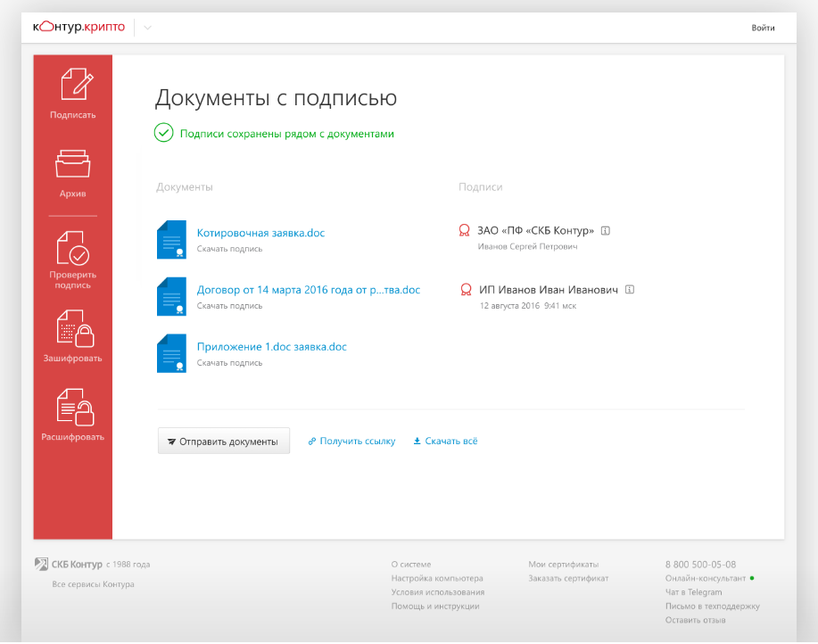Click the ЗАО «ПФ «СКБ Контур» signature name
Viewport: 818px width, 644px height.
point(536,230)
